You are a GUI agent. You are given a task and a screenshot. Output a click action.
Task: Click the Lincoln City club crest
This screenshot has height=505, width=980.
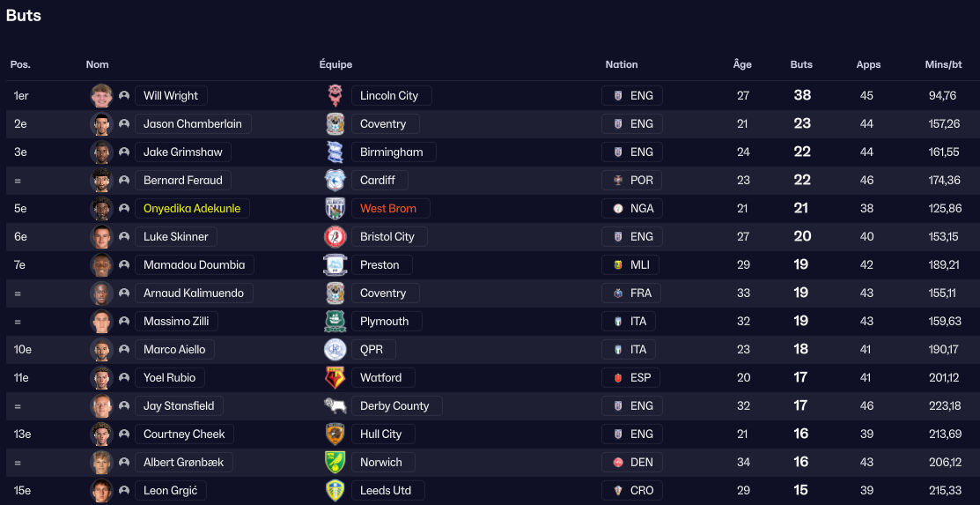[335, 96]
